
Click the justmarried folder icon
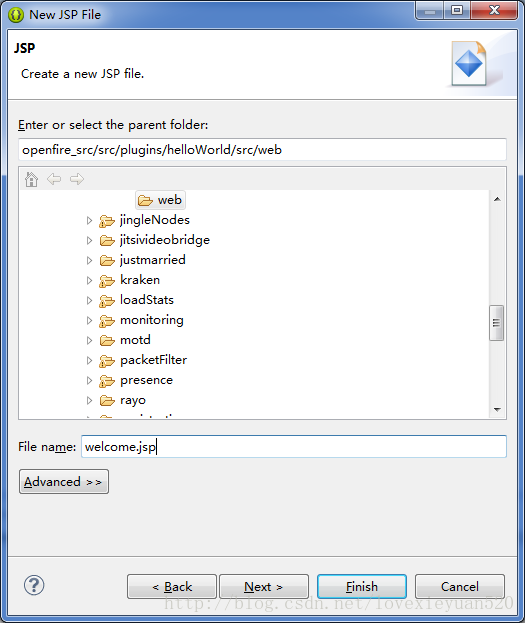click(x=107, y=260)
